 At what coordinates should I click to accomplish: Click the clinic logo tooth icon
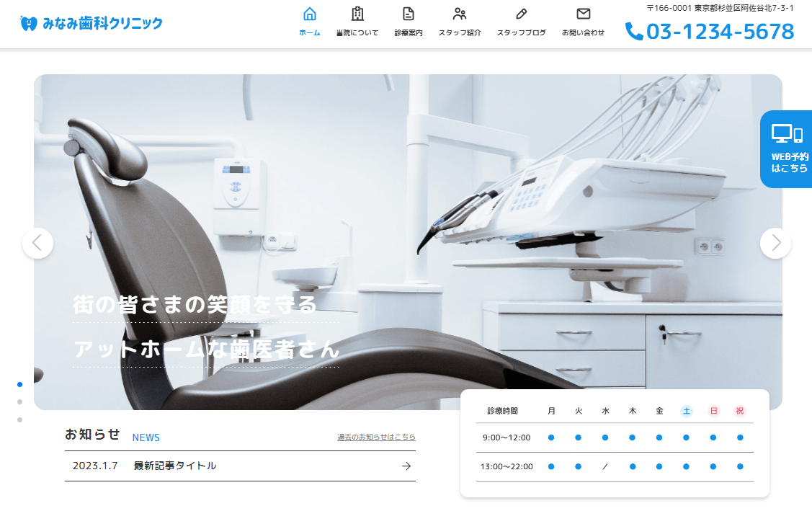28,22
